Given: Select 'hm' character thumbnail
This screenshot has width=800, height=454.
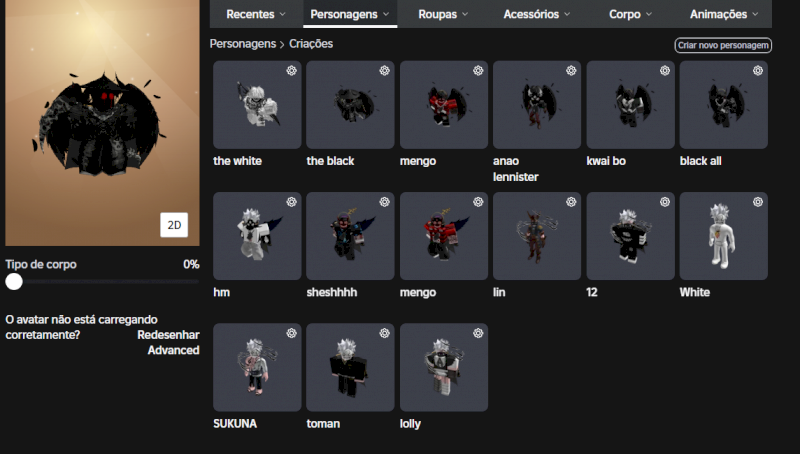Looking at the screenshot, I should 257,236.
